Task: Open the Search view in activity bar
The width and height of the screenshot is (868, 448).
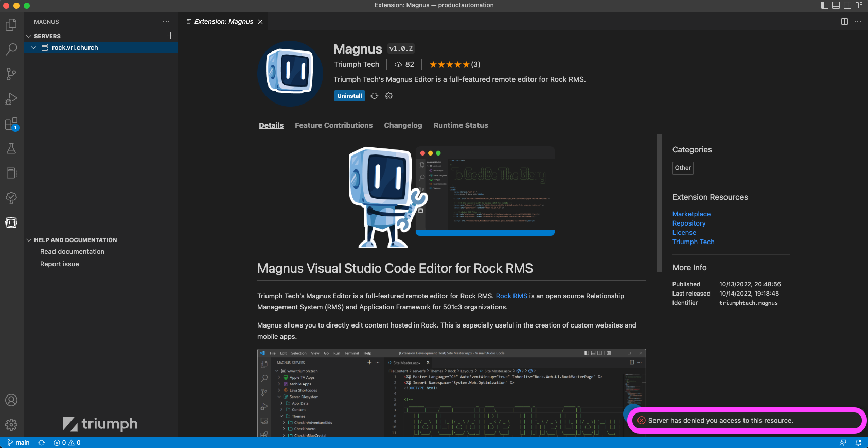Action: pyautogui.click(x=11, y=49)
